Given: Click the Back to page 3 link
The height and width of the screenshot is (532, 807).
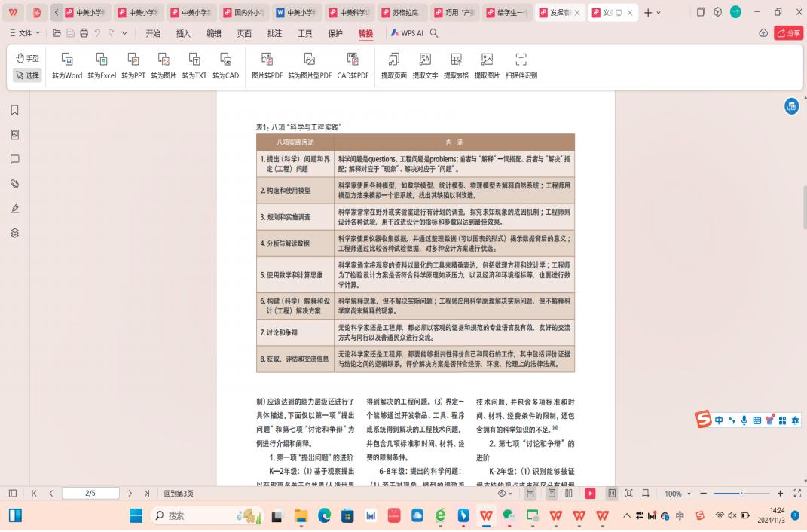Looking at the screenshot, I should coord(179,494).
